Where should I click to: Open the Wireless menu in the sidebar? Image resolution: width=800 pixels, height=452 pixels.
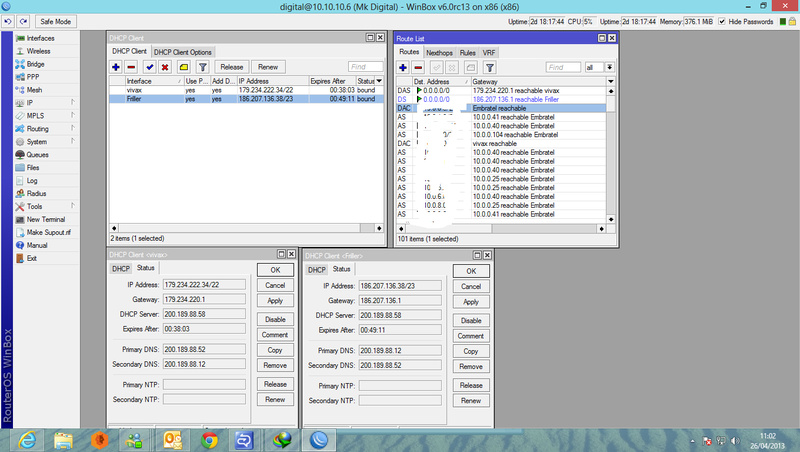coord(38,51)
